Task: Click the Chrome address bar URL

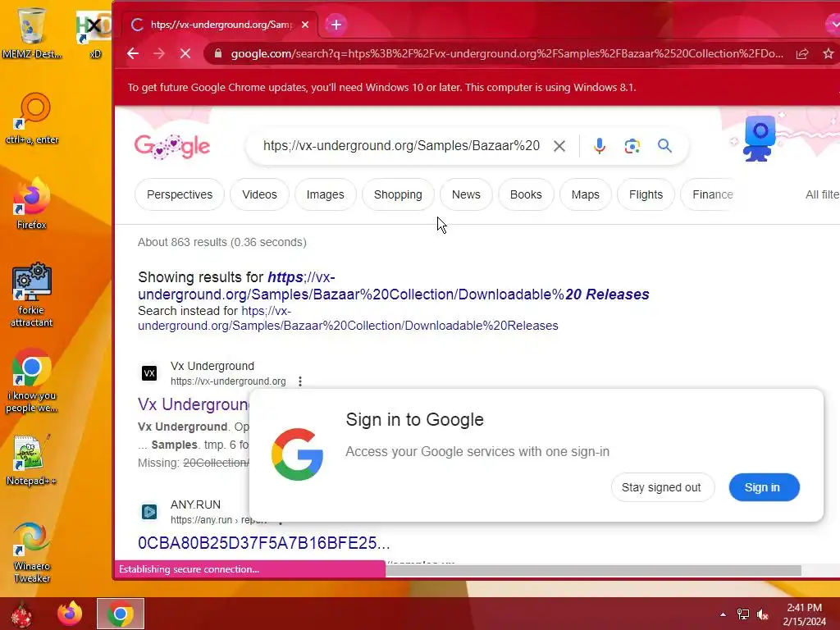Action: 507,53
